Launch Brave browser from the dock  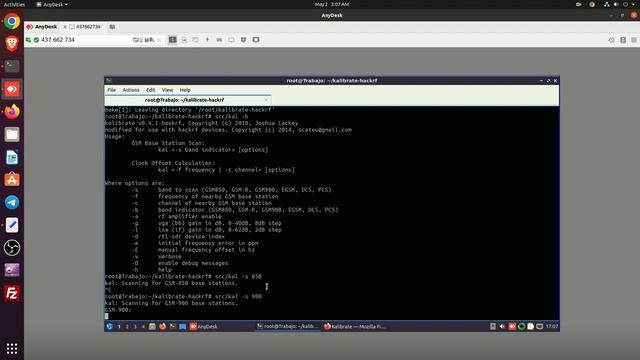coord(12,43)
